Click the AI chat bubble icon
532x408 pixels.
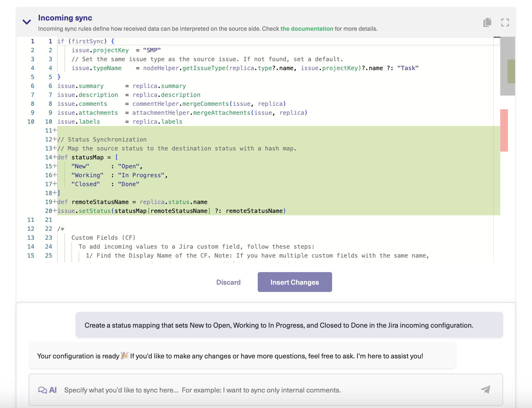pos(42,390)
